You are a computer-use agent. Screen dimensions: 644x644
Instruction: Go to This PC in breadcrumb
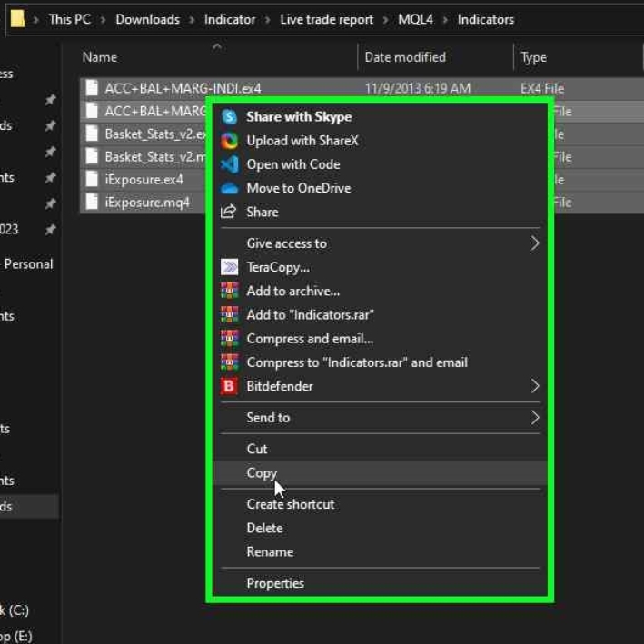tap(69, 19)
